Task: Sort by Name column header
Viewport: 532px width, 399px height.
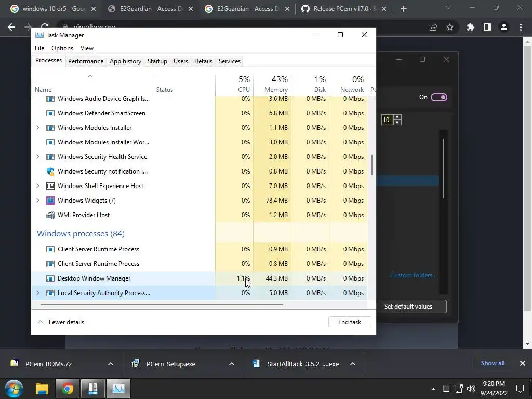Action: [x=92, y=84]
